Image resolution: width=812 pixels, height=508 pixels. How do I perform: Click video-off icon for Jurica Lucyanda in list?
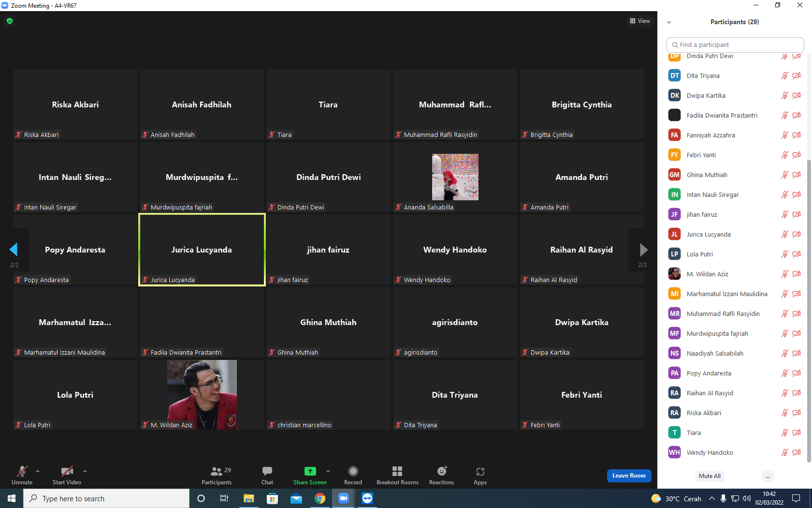797,234
